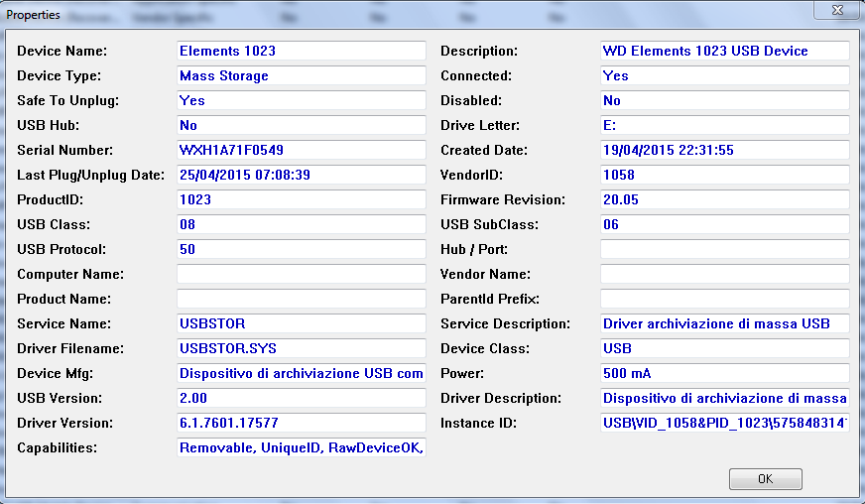Viewport: 865px width, 504px height.
Task: Select the Service Name field 'USBSTOR'
Action: coord(302,324)
